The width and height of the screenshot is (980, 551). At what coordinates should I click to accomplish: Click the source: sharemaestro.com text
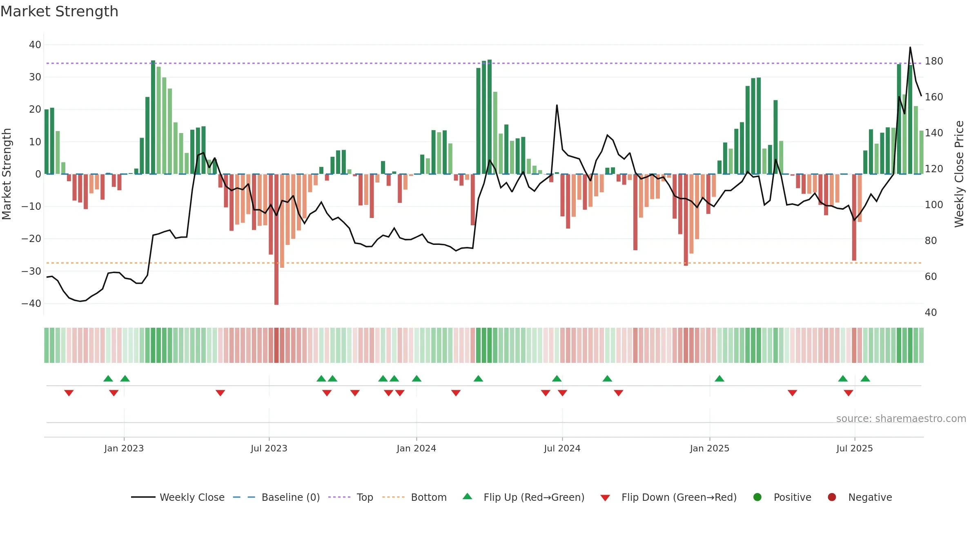pyautogui.click(x=901, y=418)
